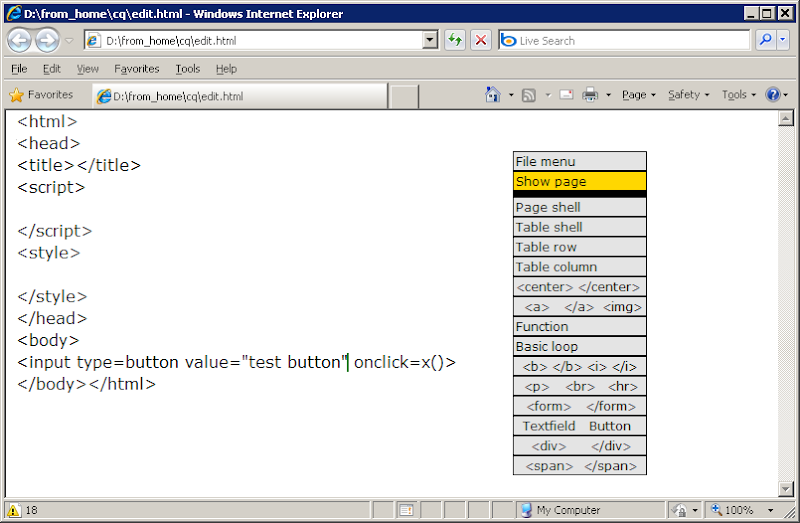Screen dimensions: 800x523
Task: Click the <script> opening tag line
Action: click(x=51, y=187)
